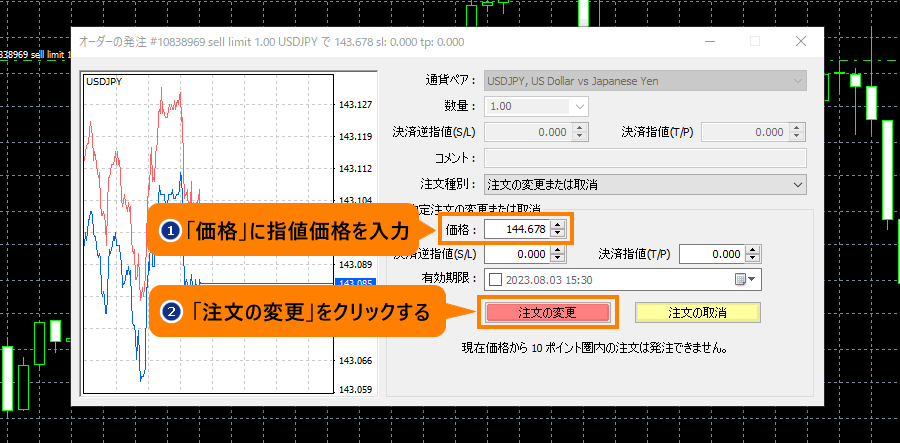
Task: Click the コメント text field
Action: coord(645,158)
